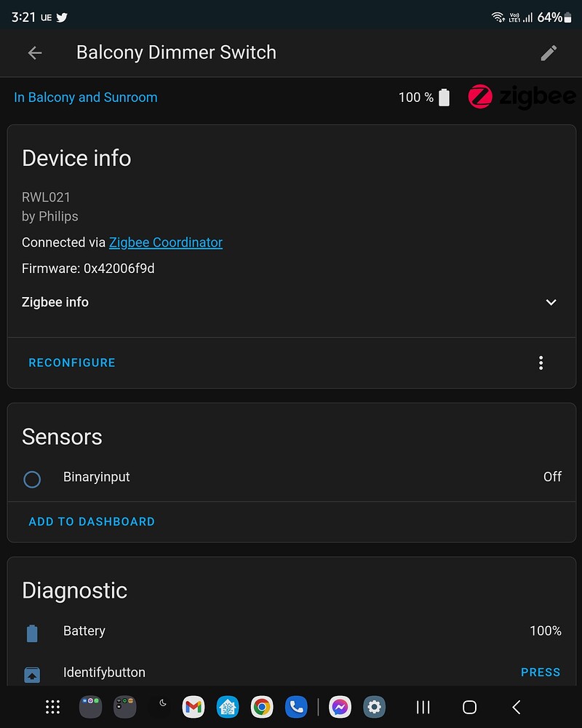Image resolution: width=582 pixels, height=728 pixels.
Task: Open the app drawer grid icon
Action: tap(52, 706)
